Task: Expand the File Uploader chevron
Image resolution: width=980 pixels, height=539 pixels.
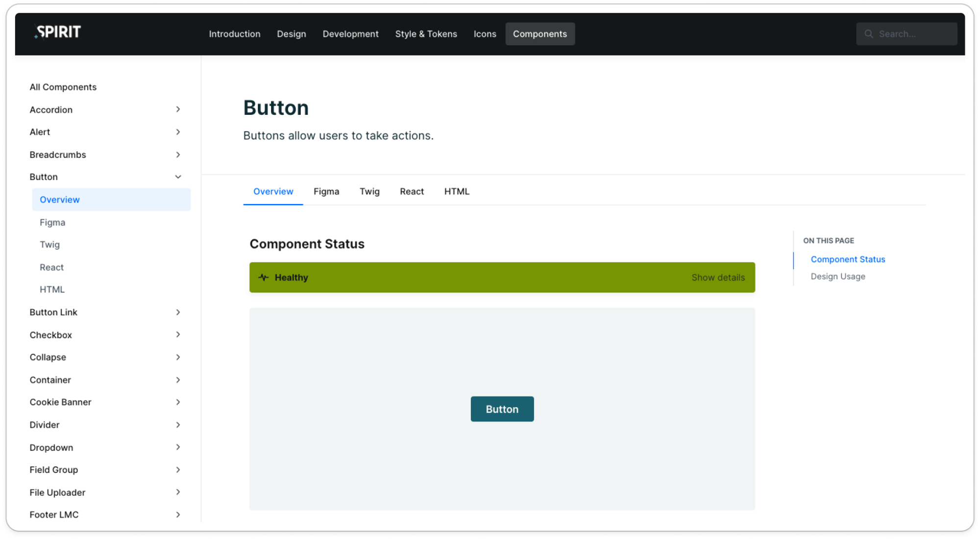Action: tap(178, 492)
